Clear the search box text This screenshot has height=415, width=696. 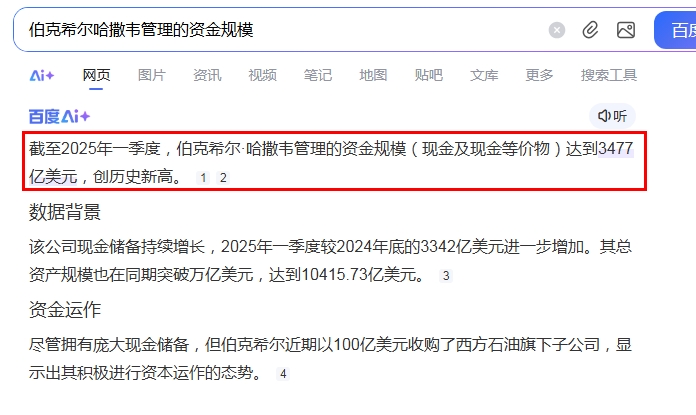tap(557, 30)
